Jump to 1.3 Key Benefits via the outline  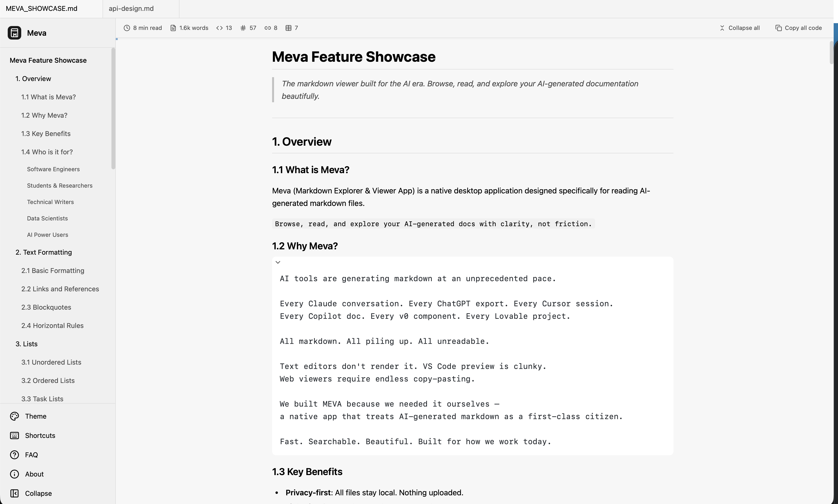coord(46,133)
